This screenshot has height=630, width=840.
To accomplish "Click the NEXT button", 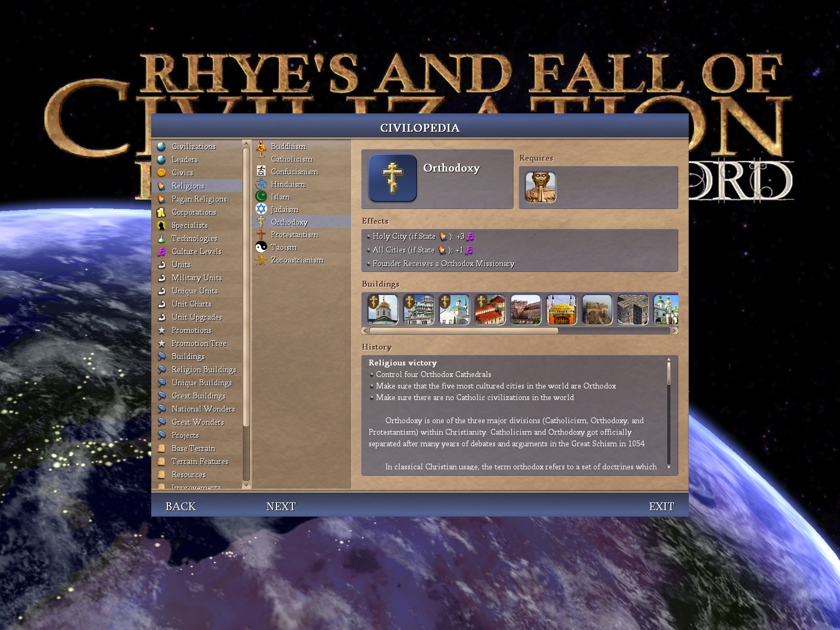I will [x=281, y=507].
